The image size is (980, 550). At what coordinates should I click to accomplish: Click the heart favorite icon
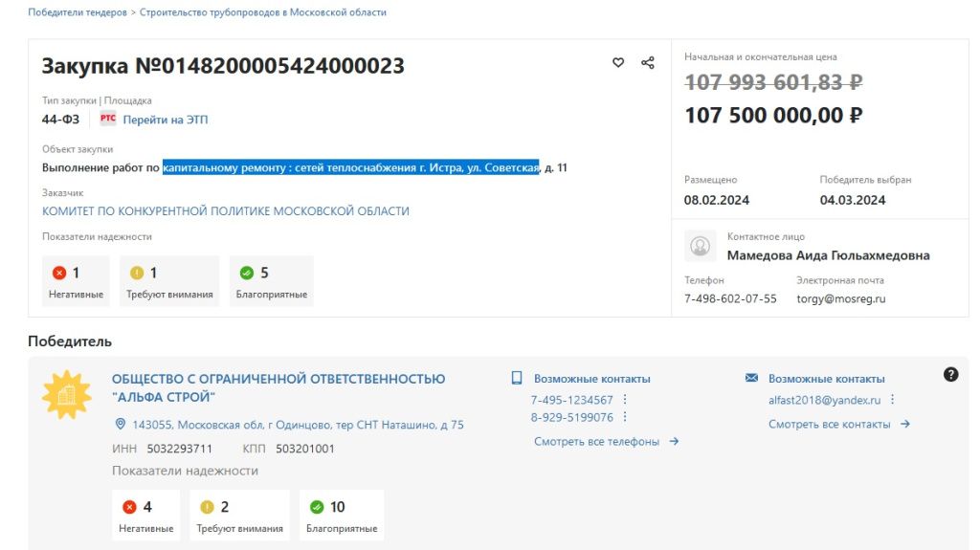[618, 63]
